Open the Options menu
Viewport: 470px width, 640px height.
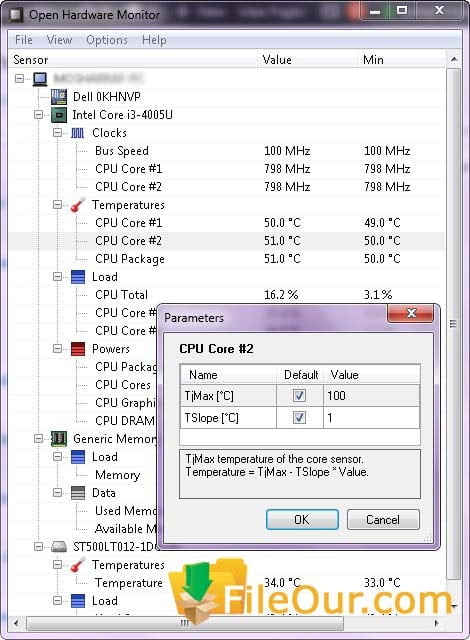[107, 40]
